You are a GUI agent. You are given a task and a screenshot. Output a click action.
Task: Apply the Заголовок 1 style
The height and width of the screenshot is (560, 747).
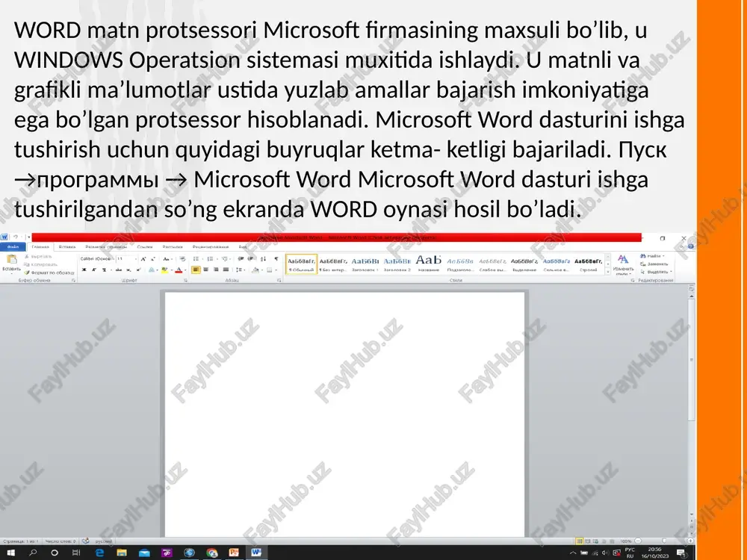tap(365, 264)
